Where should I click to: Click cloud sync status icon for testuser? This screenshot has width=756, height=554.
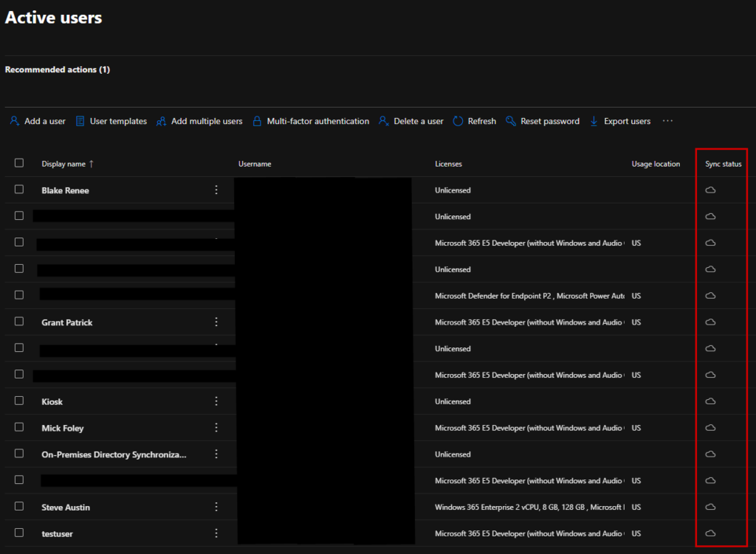pos(710,533)
